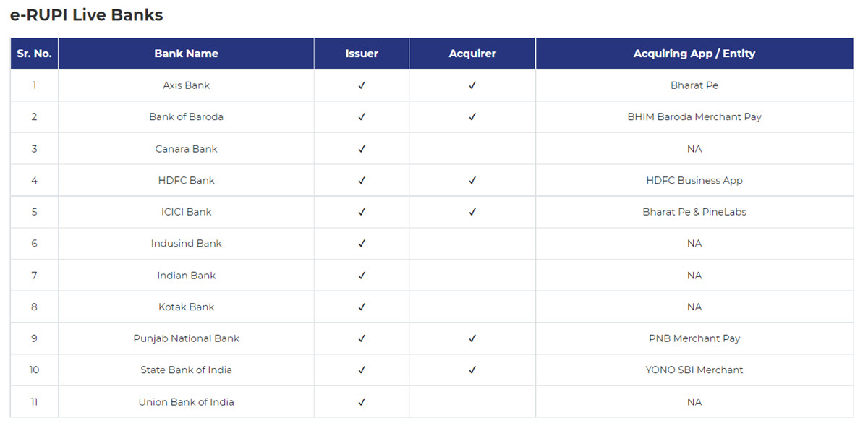
Task: Click State Bank of India's Acquirer checkmark
Action: [472, 370]
